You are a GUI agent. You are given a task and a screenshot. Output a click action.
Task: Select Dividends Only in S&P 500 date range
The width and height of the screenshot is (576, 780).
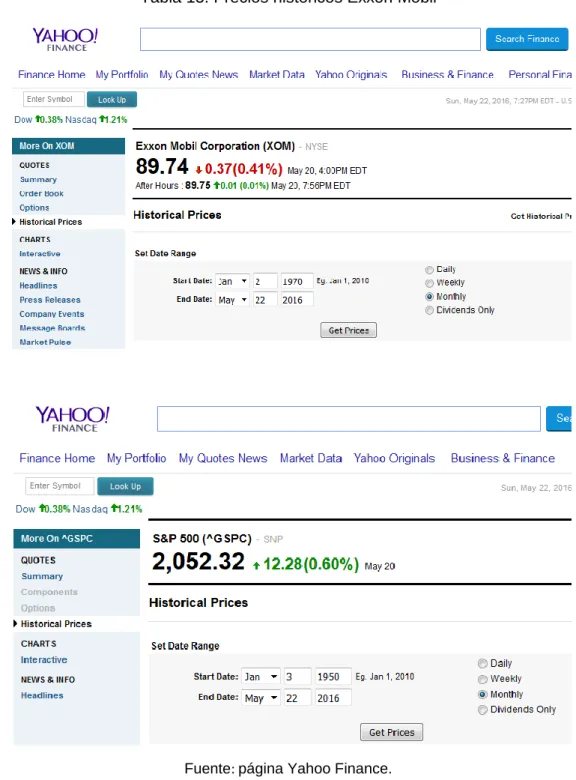tap(482, 710)
